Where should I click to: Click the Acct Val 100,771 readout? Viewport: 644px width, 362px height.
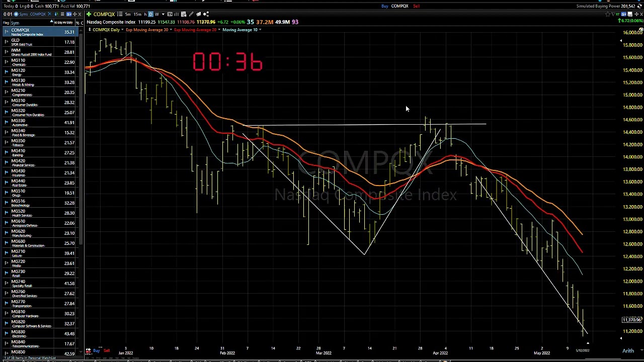[x=75, y=6]
